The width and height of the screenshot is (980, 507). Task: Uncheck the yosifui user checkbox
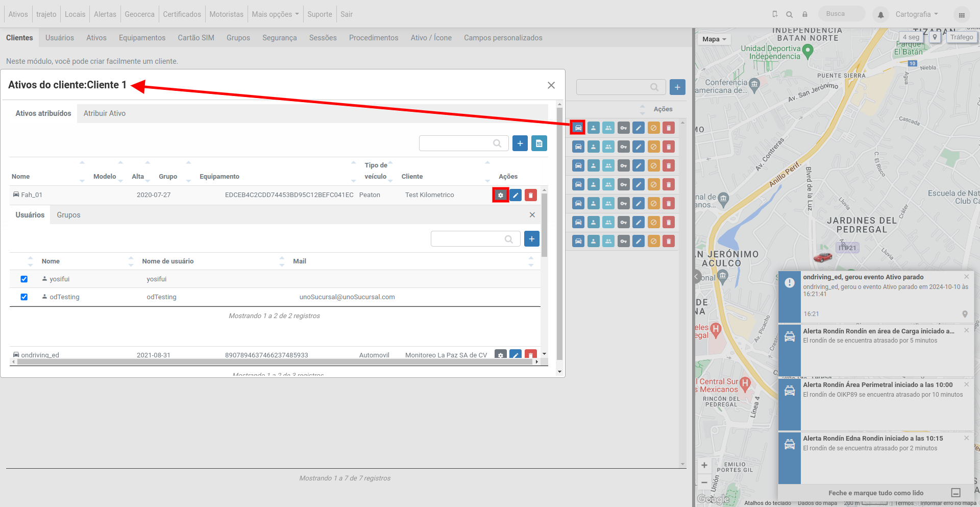(24, 279)
